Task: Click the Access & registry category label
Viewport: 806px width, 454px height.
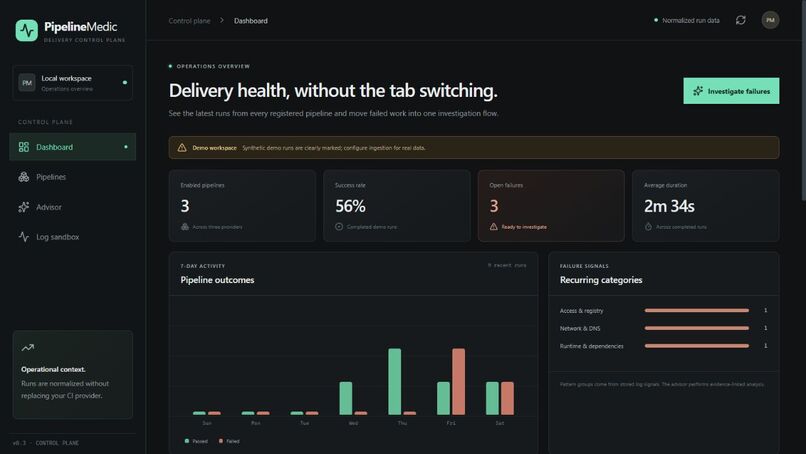Action: (581, 311)
